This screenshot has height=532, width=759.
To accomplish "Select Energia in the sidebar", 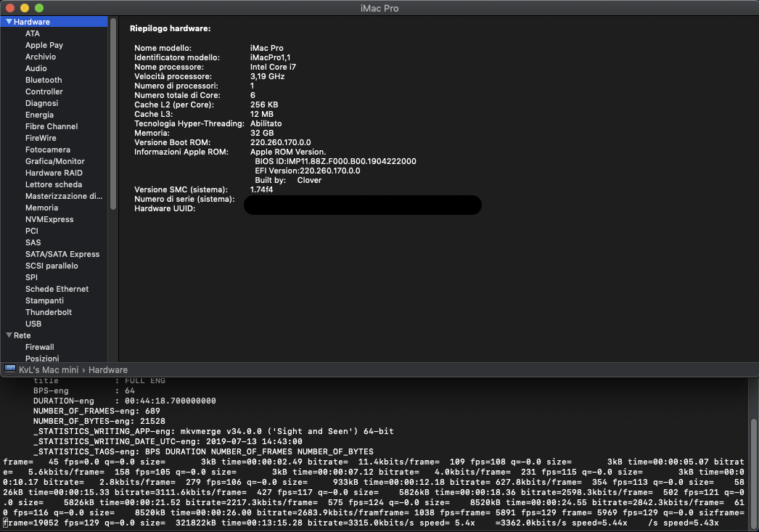I will [x=40, y=115].
